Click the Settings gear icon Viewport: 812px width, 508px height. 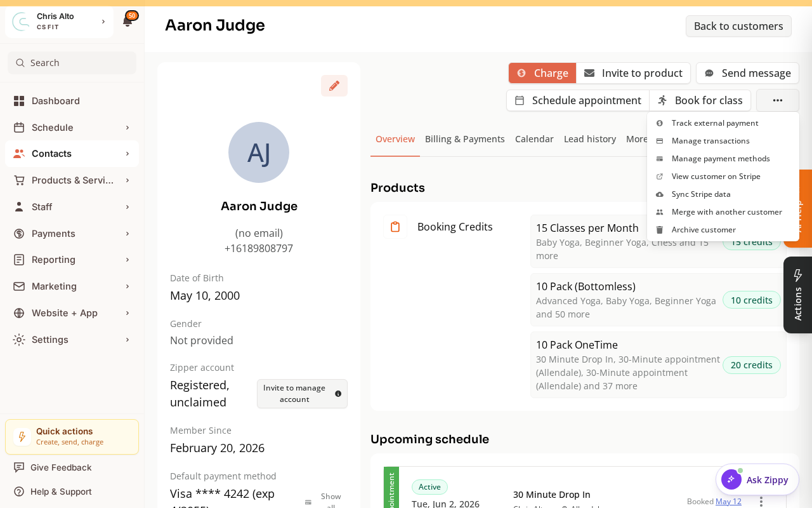coord(19,340)
